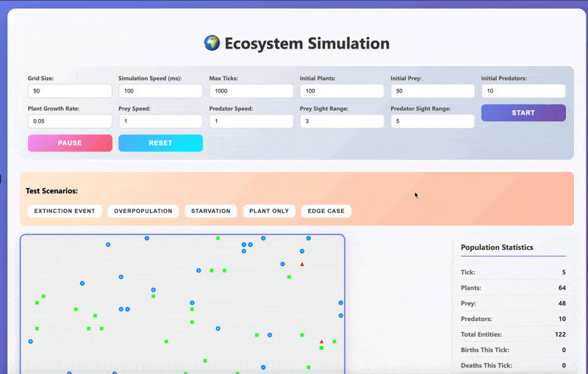Click the Simulation Speed (ms) field
Image resolution: width=588 pixels, height=374 pixels.
point(160,91)
